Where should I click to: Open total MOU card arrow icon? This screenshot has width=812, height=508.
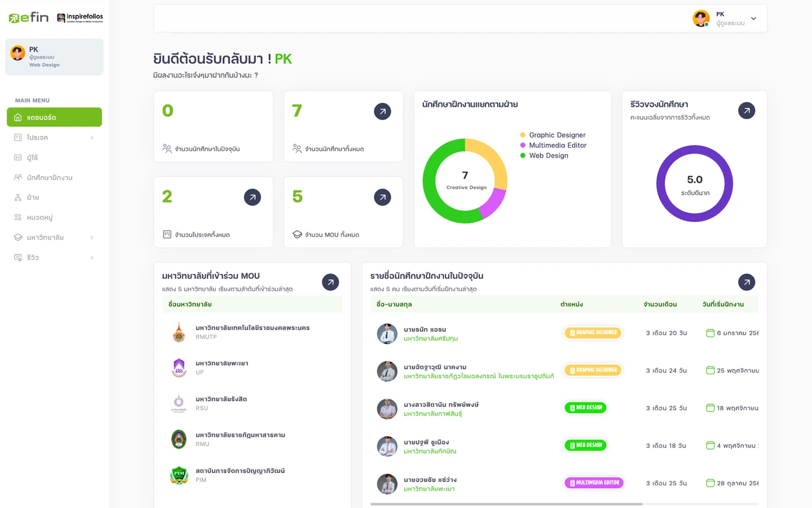[x=382, y=197]
